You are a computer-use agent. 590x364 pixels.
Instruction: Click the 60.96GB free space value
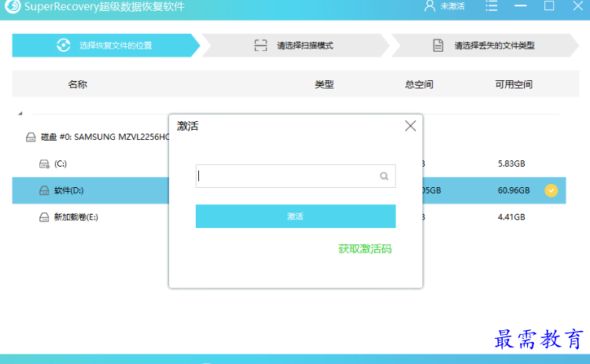[514, 191]
